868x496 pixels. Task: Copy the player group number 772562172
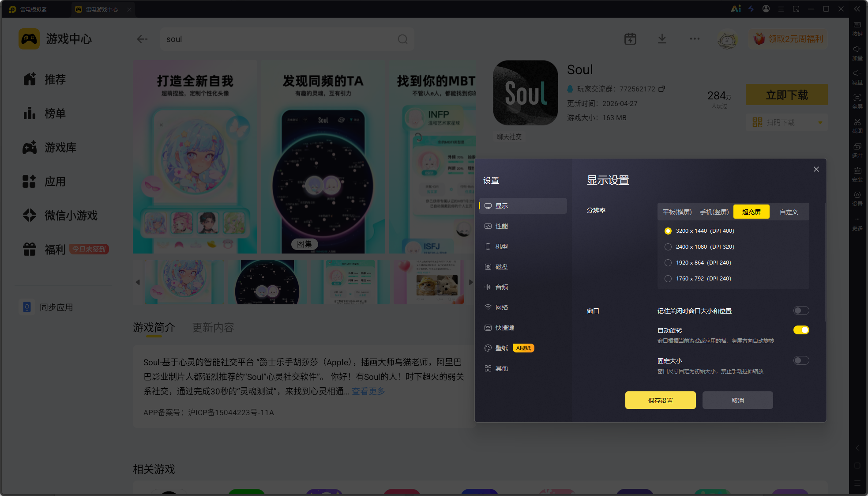coord(661,89)
